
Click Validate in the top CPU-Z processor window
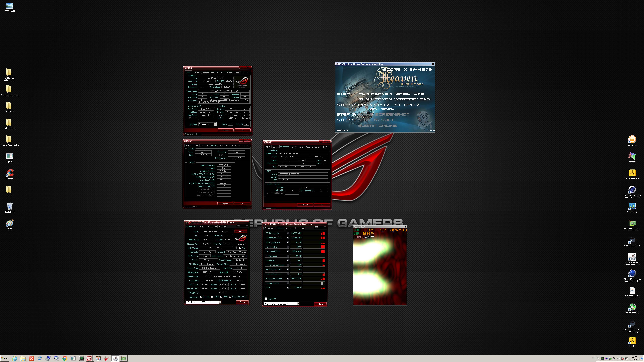(226, 130)
